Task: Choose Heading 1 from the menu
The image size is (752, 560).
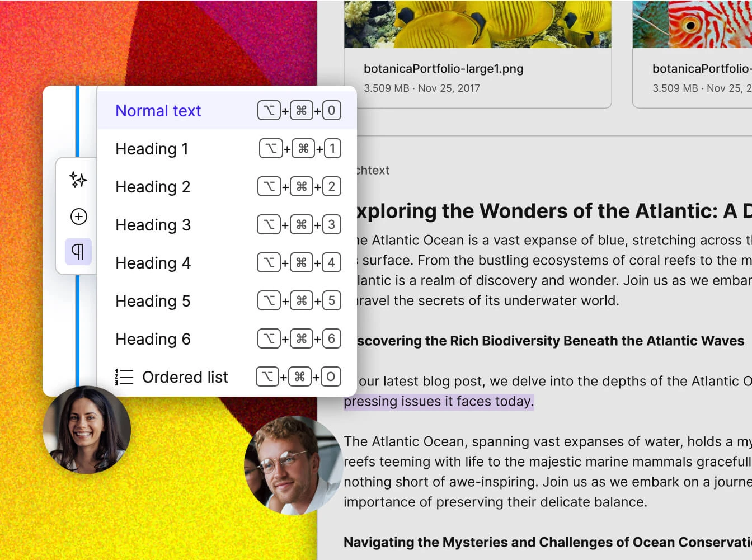Action: point(152,149)
